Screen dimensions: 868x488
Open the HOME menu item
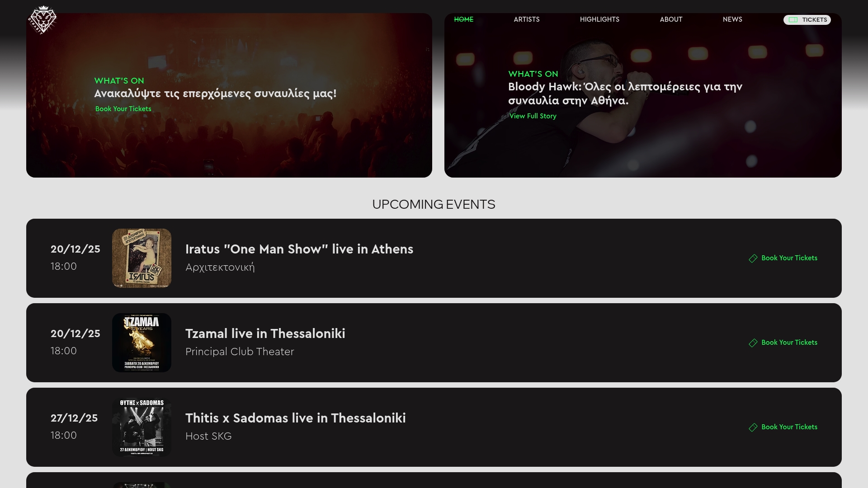[463, 19]
